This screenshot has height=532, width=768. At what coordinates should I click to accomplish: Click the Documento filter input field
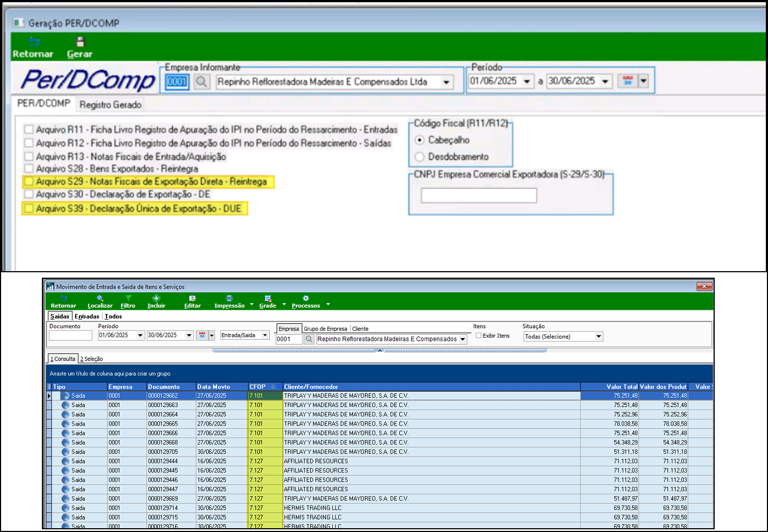tap(71, 335)
